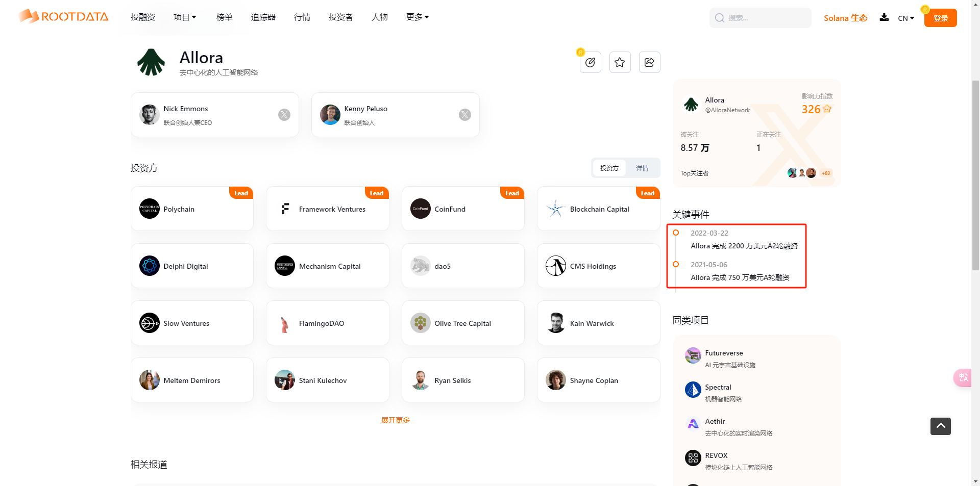Click the orange 登录 login button

941,18
